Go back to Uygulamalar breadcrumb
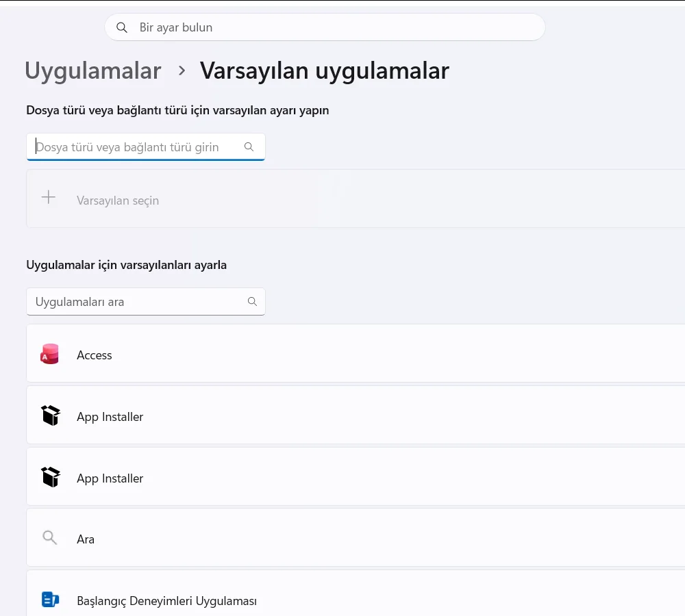The image size is (685, 616). click(93, 70)
